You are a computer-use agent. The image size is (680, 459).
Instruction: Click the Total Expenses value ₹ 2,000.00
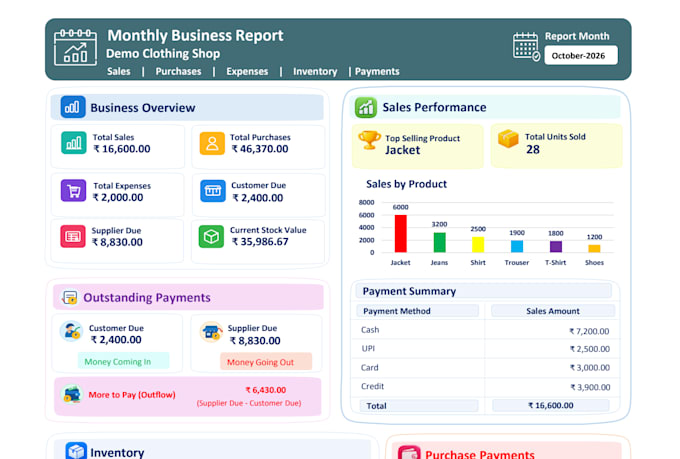(x=118, y=197)
